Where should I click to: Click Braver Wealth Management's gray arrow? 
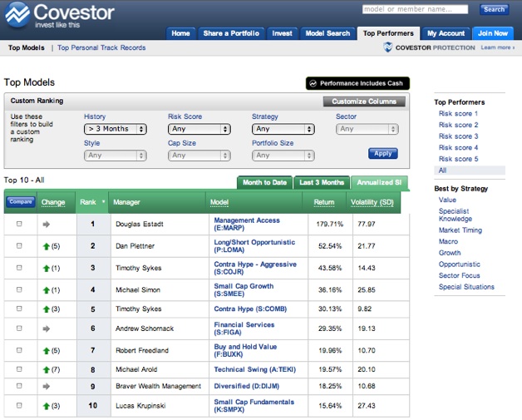(47, 387)
